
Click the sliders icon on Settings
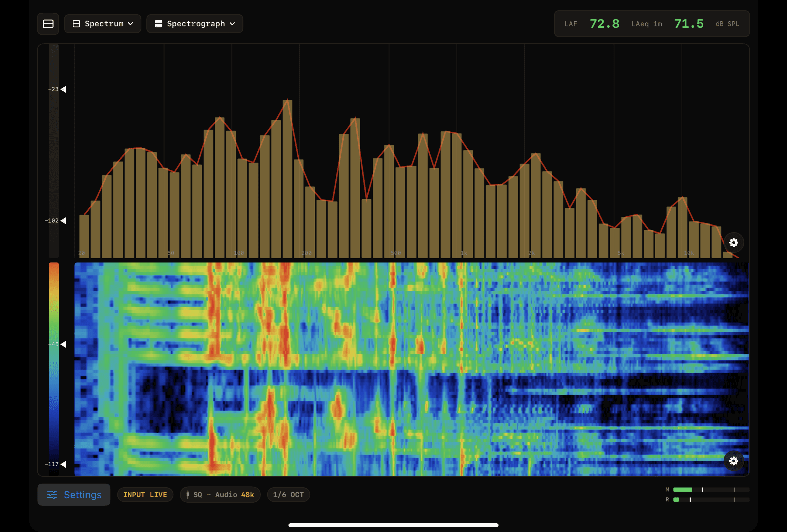coord(52,495)
